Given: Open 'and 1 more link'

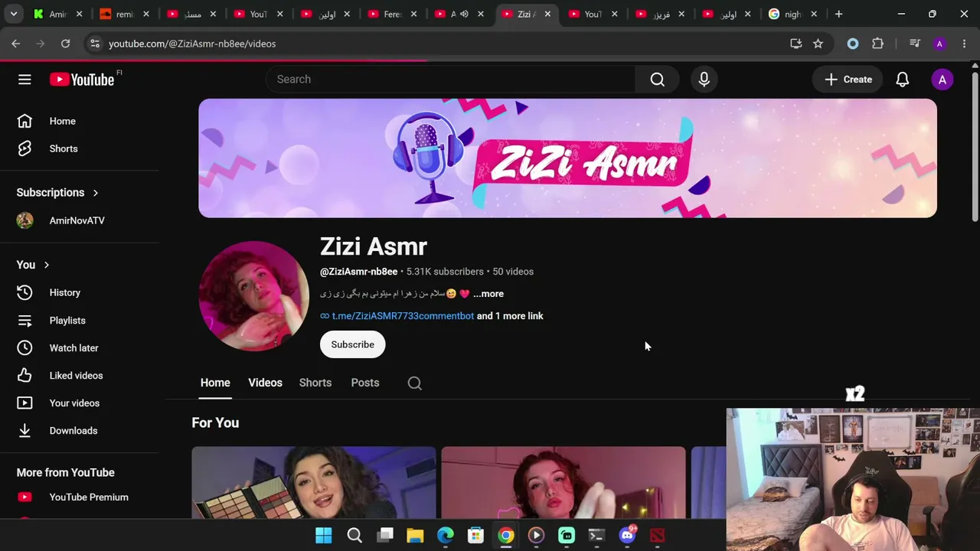Looking at the screenshot, I should tap(510, 316).
